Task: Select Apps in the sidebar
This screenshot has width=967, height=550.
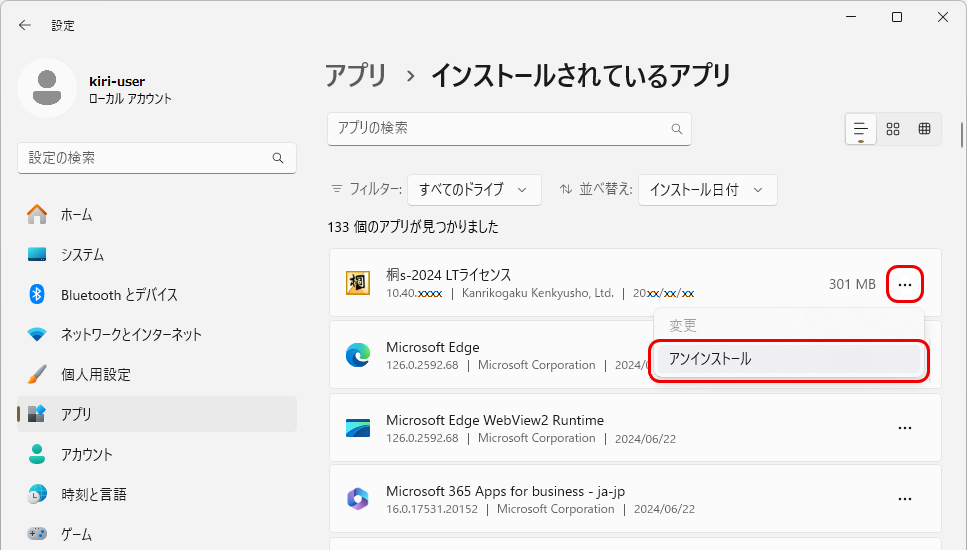Action: coord(157,414)
